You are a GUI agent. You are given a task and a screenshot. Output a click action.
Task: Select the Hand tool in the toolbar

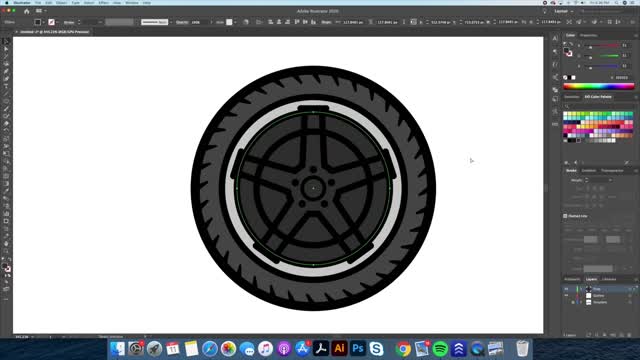(x=6, y=244)
